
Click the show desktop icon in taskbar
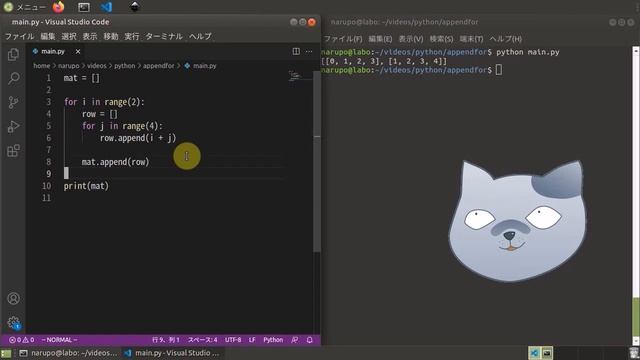click(6, 353)
